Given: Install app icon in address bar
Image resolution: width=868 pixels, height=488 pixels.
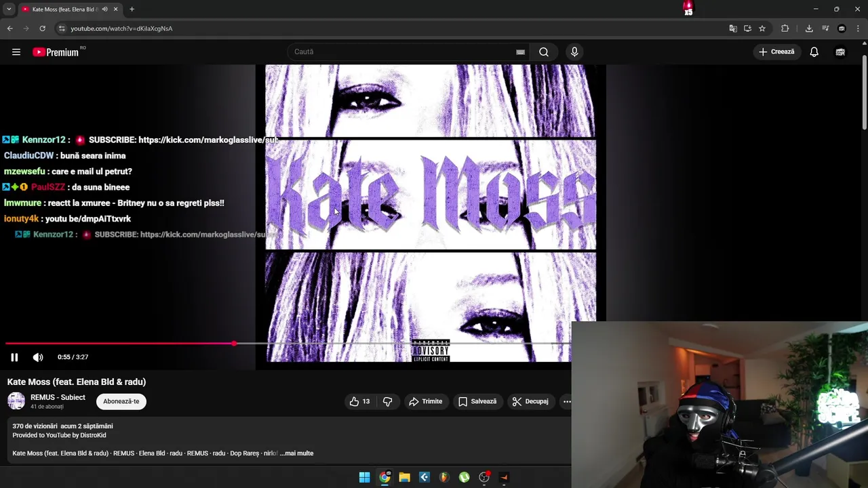Looking at the screenshot, I should pos(747,28).
